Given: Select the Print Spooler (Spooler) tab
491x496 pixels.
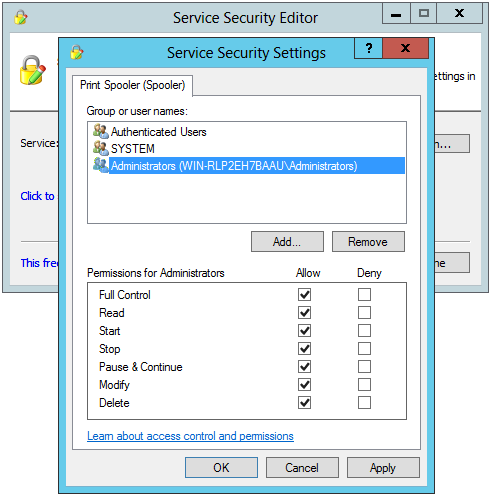Looking at the screenshot, I should point(132,85).
